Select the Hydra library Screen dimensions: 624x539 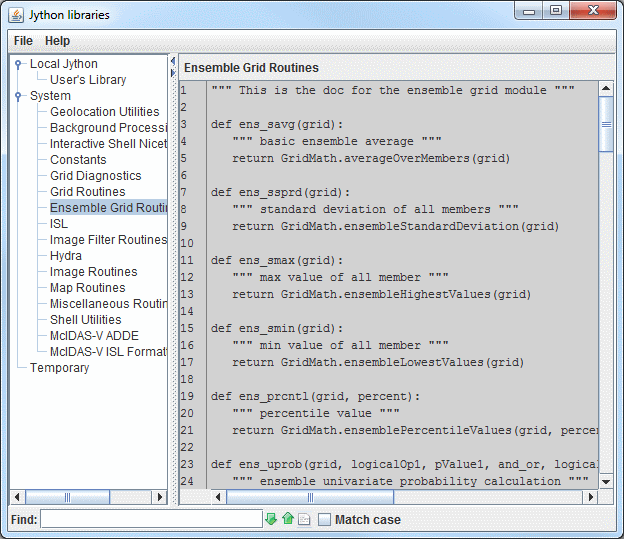coord(66,256)
